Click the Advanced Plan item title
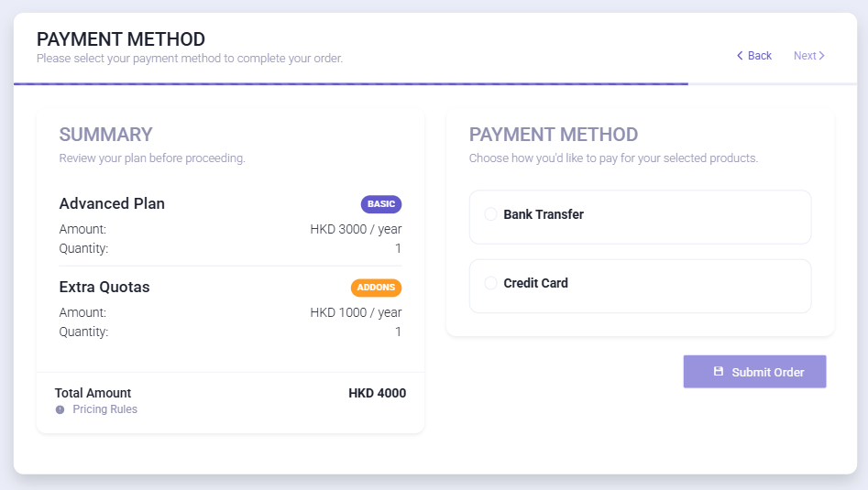The image size is (868, 490). (x=112, y=203)
